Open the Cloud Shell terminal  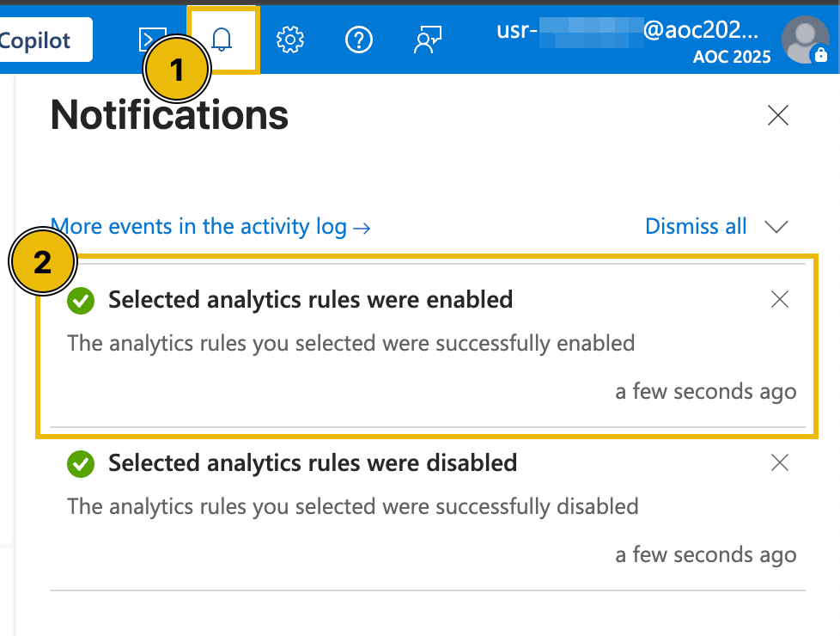click(152, 39)
